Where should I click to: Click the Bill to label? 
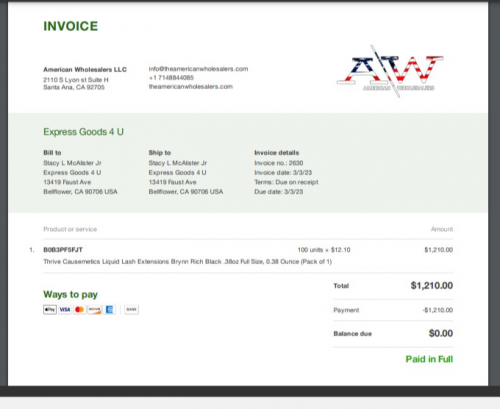pos(52,153)
